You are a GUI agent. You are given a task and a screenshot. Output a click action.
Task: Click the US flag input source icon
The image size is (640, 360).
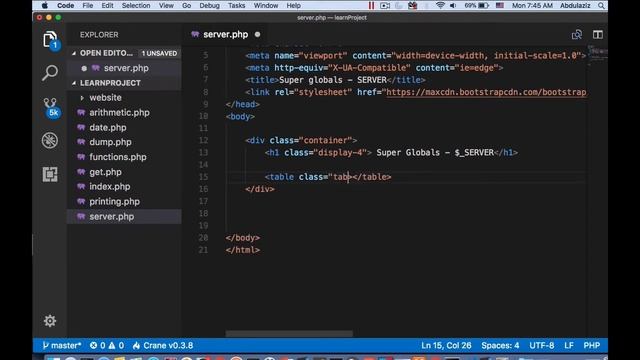point(500,6)
